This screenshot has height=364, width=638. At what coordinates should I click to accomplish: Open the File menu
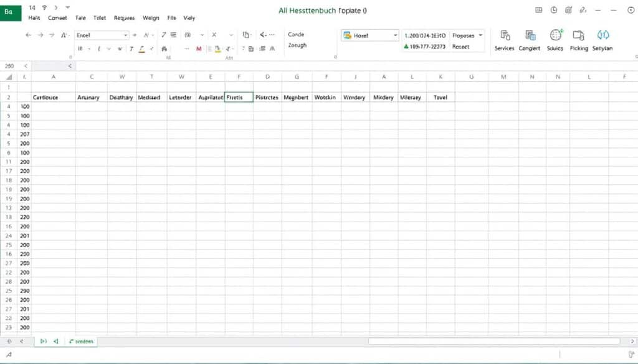[x=172, y=18]
